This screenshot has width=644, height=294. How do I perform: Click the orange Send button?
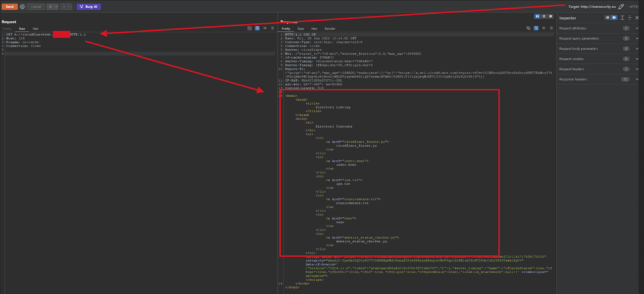9,6
